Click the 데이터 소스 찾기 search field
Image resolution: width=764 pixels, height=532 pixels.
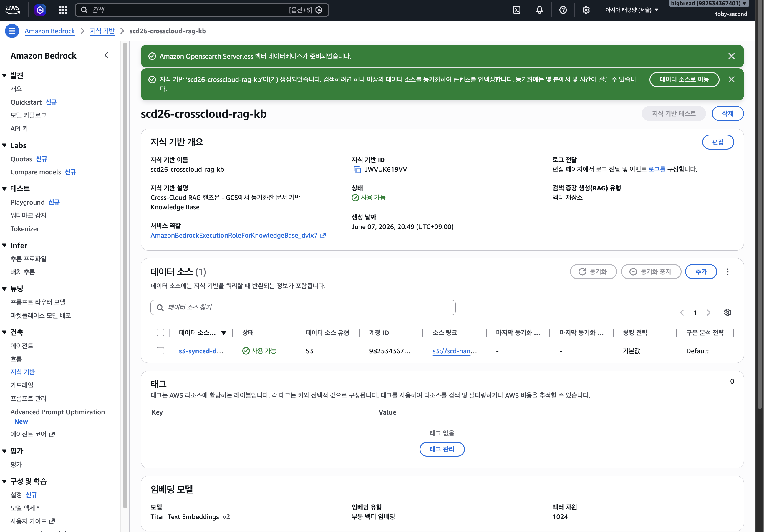coord(303,307)
